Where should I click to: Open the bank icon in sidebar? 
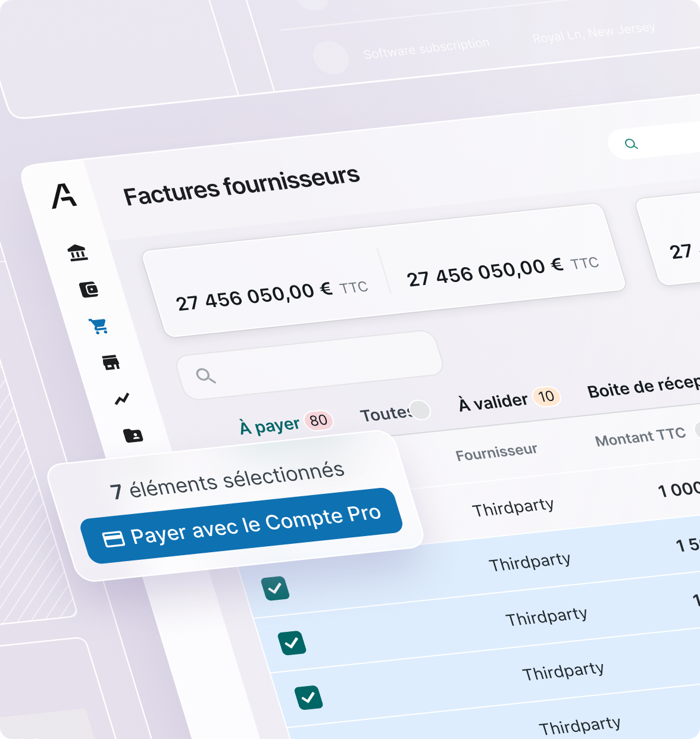(x=78, y=253)
